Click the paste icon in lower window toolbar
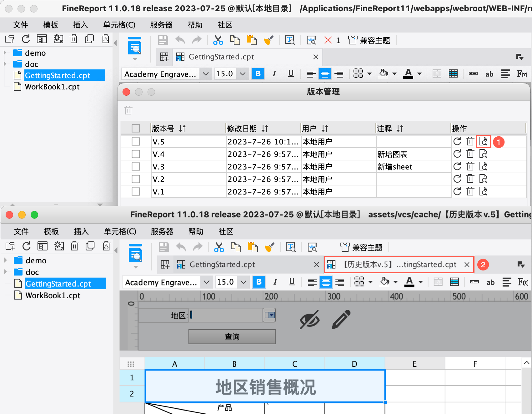The height and width of the screenshot is (414, 532). point(252,247)
